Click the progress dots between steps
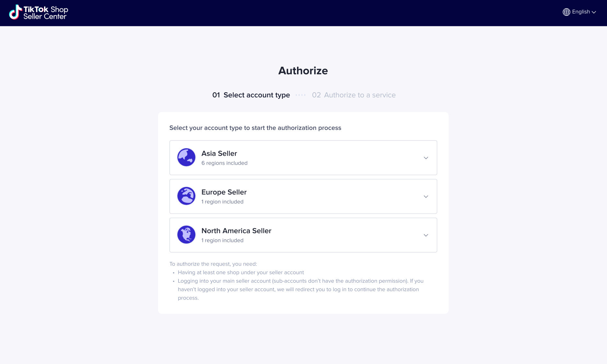This screenshot has height=364, width=607. point(301,95)
